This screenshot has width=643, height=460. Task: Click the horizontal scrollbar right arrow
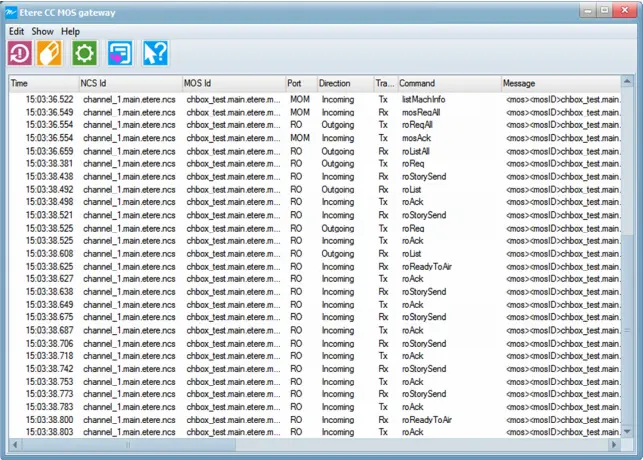click(x=615, y=444)
